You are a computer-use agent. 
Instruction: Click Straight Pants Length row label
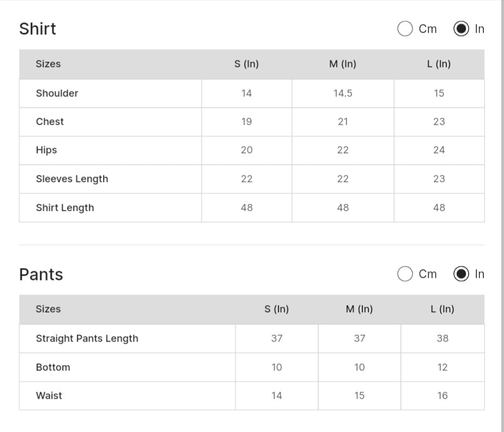coord(87,338)
